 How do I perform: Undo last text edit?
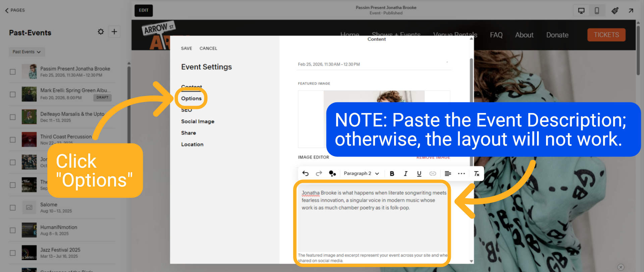(x=305, y=173)
